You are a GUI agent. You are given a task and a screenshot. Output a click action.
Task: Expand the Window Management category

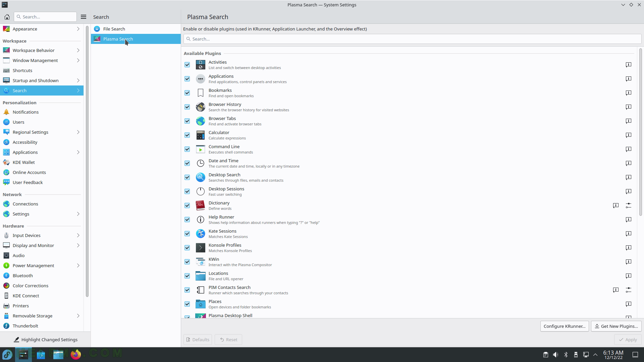click(42, 60)
